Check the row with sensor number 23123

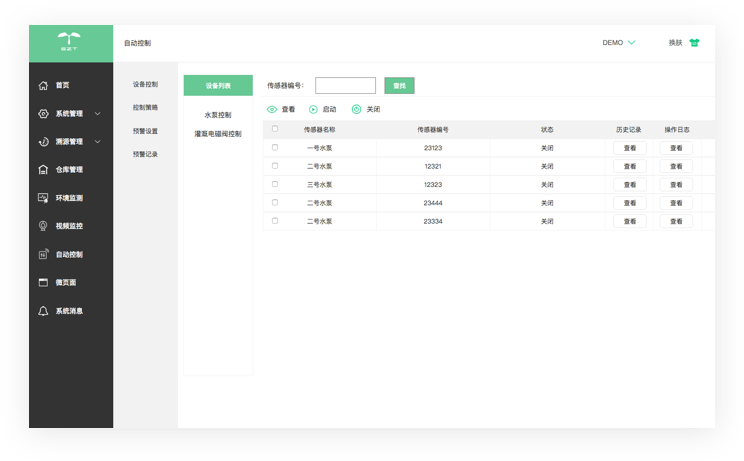click(275, 148)
